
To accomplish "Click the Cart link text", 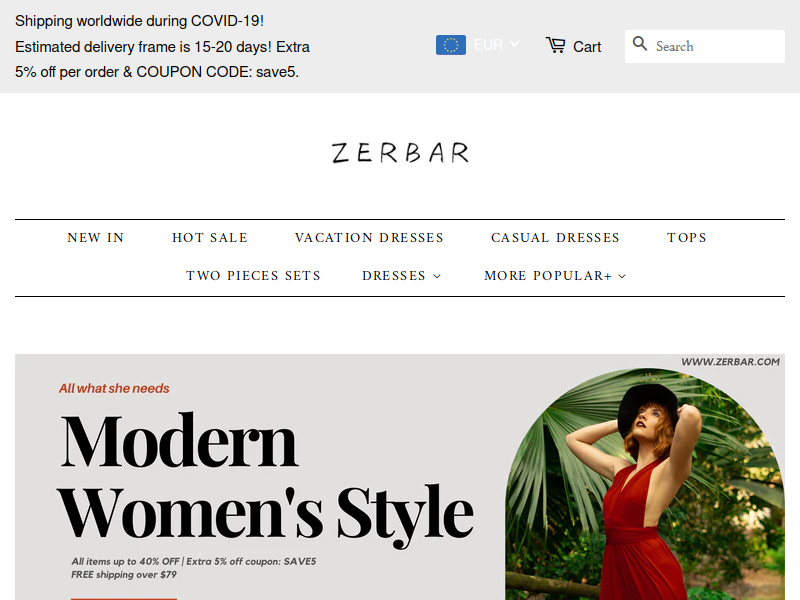I will click(x=587, y=47).
